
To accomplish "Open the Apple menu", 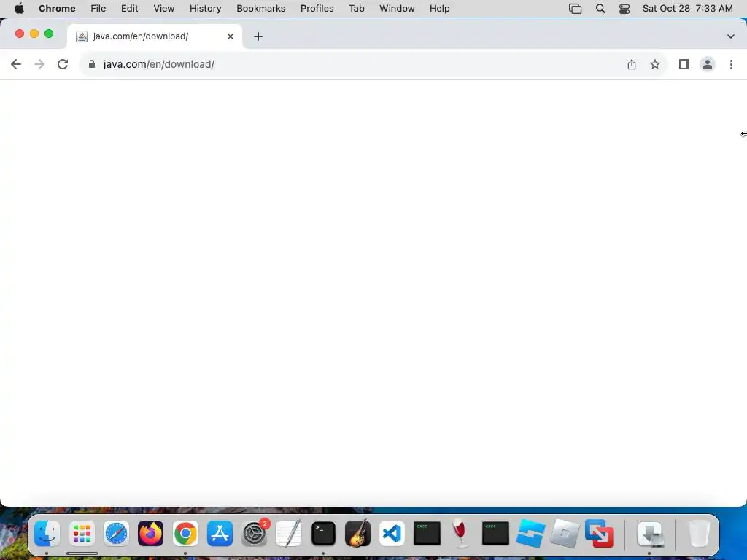I will coord(19,9).
